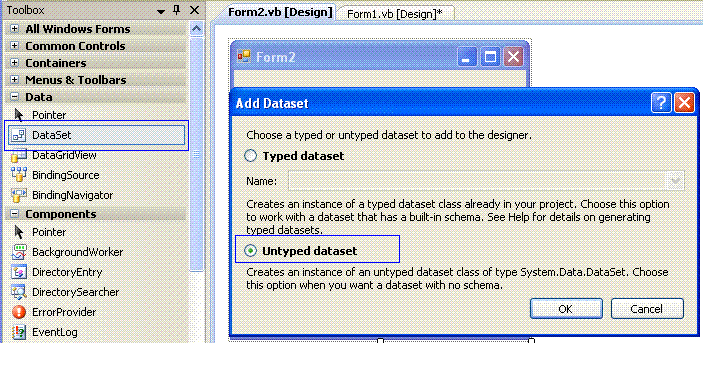
Task: Choose the ErrorProvider red icon
Action: tap(19, 312)
